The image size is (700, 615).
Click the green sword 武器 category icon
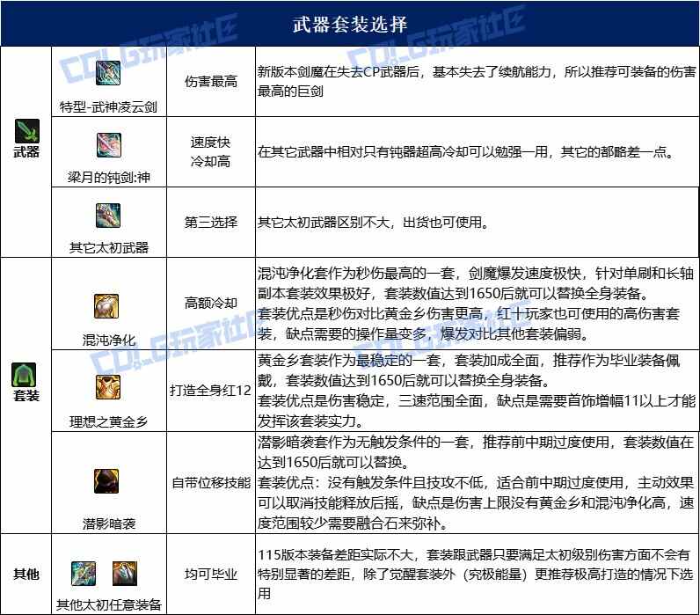(x=26, y=131)
